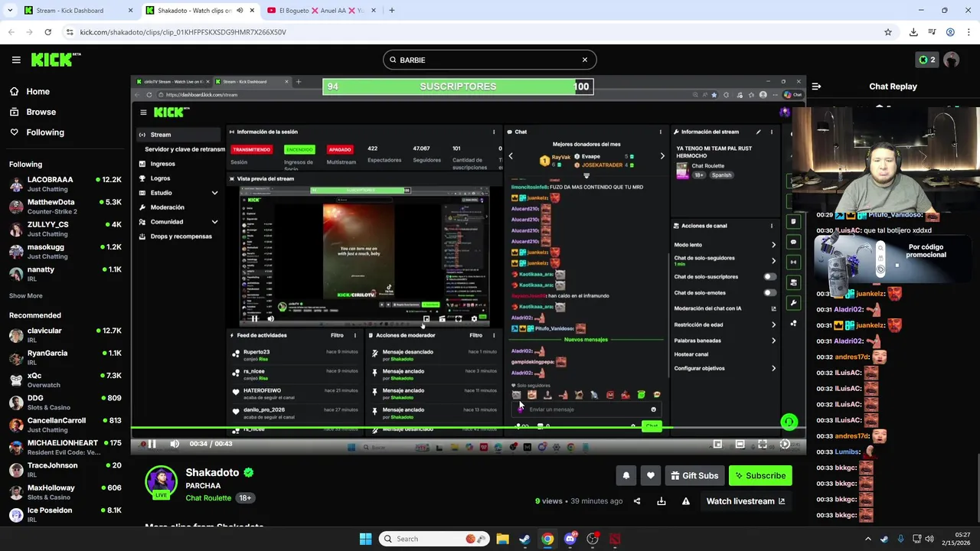Open the taskbar volume control
Screen dimensions: 980x551
pyautogui.click(x=930, y=539)
